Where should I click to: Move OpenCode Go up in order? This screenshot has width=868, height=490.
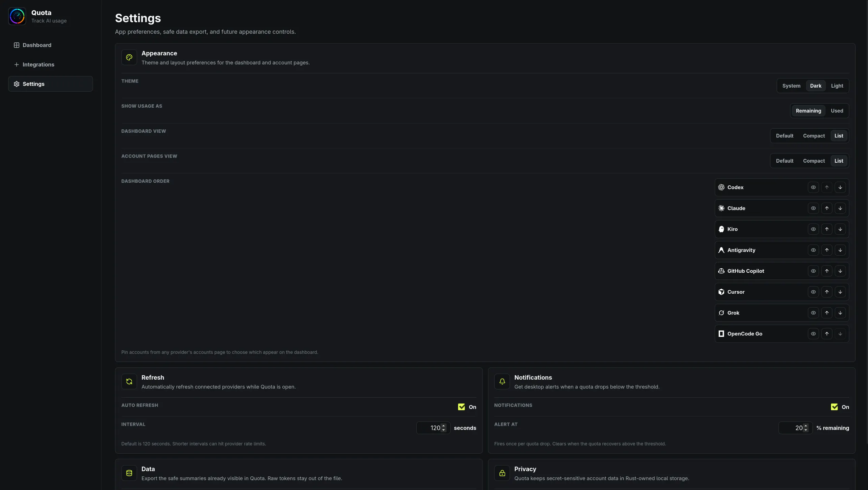click(827, 334)
